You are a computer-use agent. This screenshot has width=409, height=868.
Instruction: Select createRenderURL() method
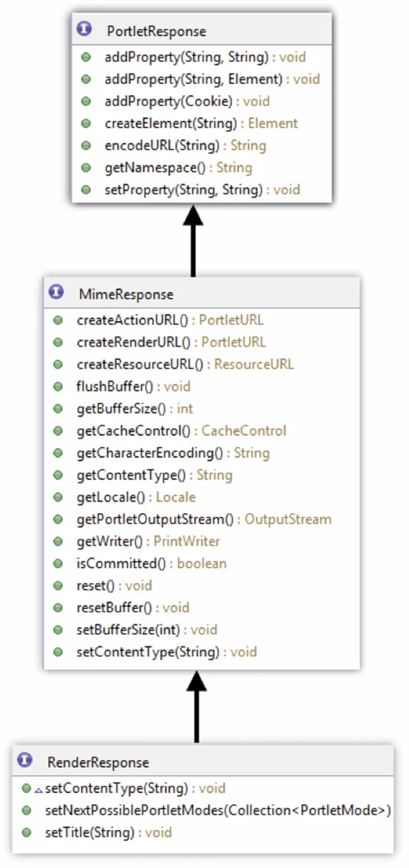click(x=171, y=342)
